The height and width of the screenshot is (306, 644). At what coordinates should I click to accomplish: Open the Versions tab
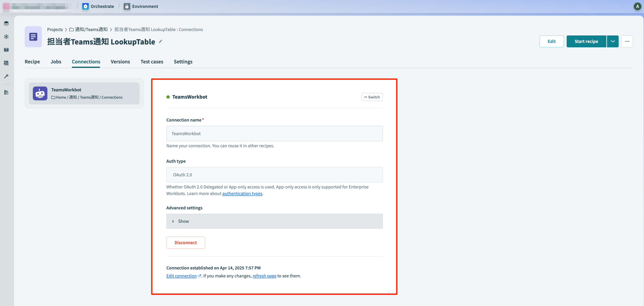click(x=120, y=62)
